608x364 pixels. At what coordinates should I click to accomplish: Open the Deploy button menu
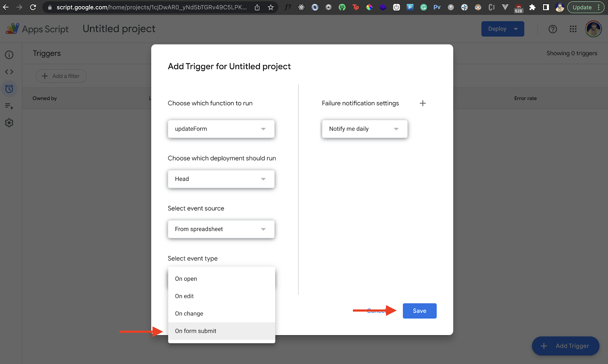503,29
